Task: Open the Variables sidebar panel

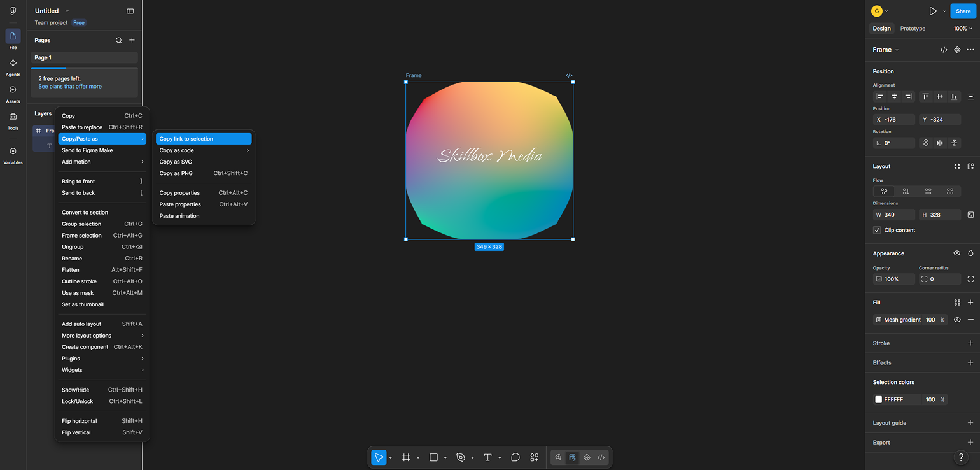Action: pos(13,155)
